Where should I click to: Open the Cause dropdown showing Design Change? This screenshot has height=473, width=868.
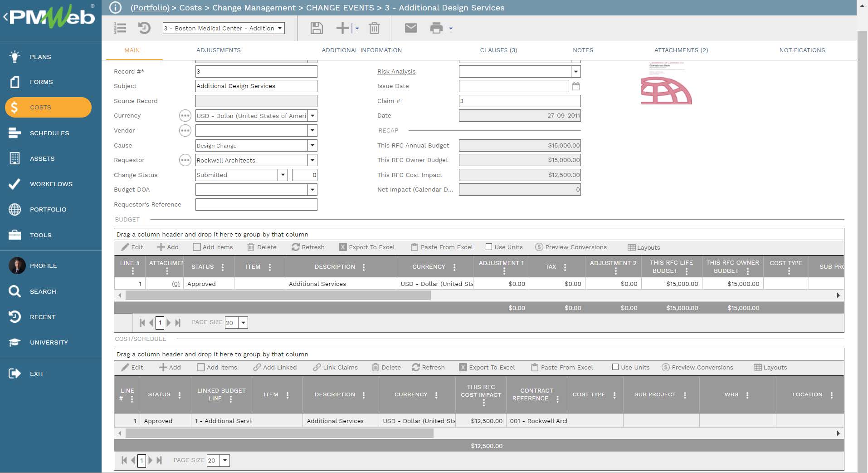312,145
